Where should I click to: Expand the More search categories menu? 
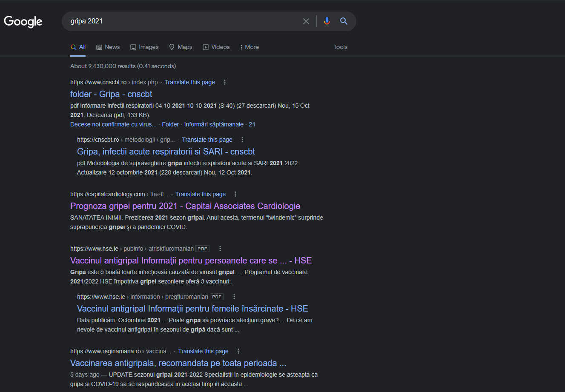coord(249,47)
